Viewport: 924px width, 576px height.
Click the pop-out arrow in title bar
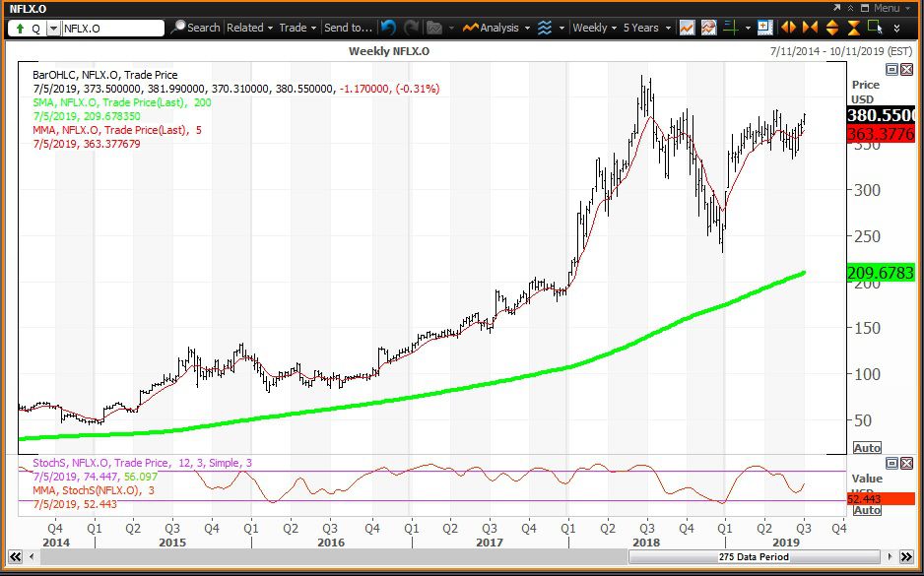(x=836, y=8)
